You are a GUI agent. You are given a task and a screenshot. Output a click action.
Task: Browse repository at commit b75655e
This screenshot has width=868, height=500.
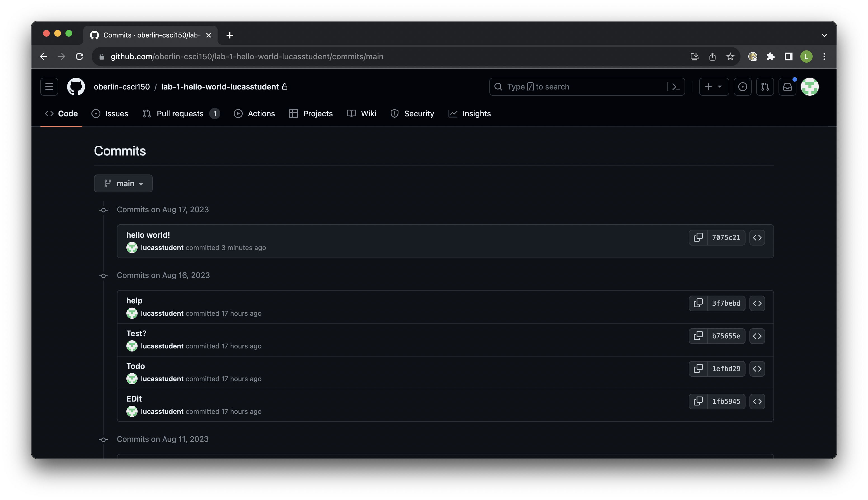coord(757,336)
